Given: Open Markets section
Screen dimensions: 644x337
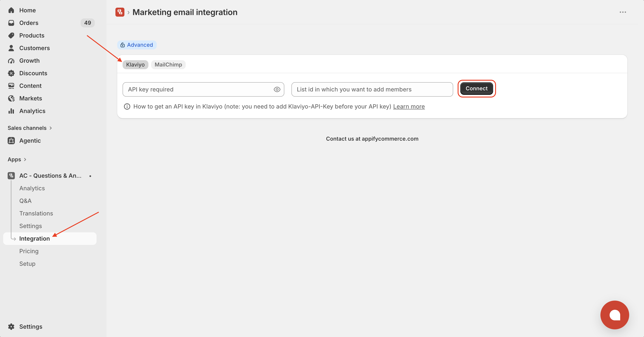Looking at the screenshot, I should pos(31,98).
